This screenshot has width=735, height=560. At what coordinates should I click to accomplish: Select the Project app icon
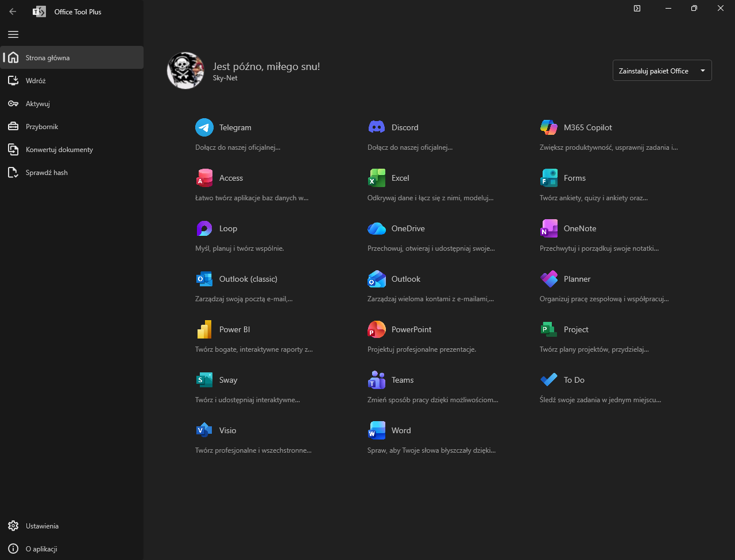549,329
